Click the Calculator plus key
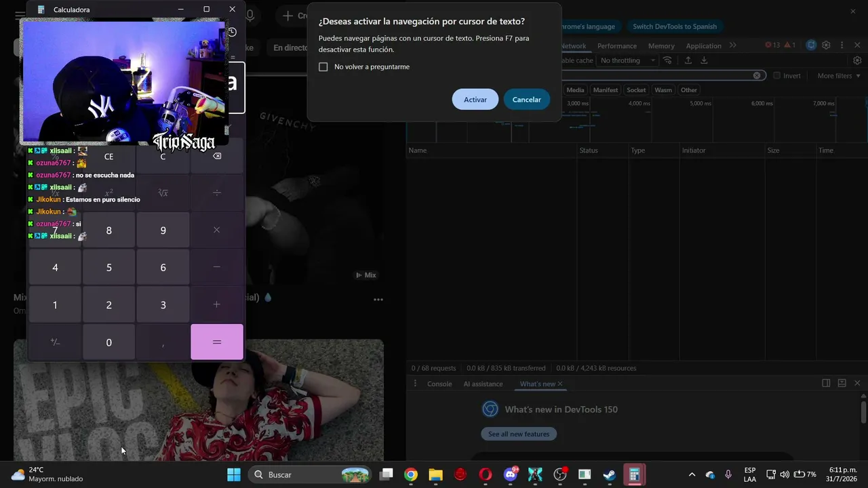Screen dimensions: 868x488 click(x=217, y=304)
